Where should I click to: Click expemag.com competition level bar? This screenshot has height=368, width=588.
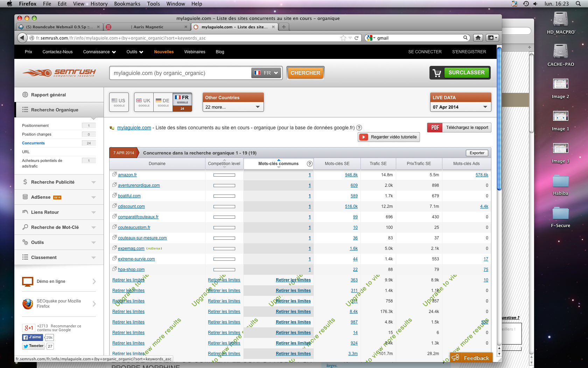click(224, 248)
